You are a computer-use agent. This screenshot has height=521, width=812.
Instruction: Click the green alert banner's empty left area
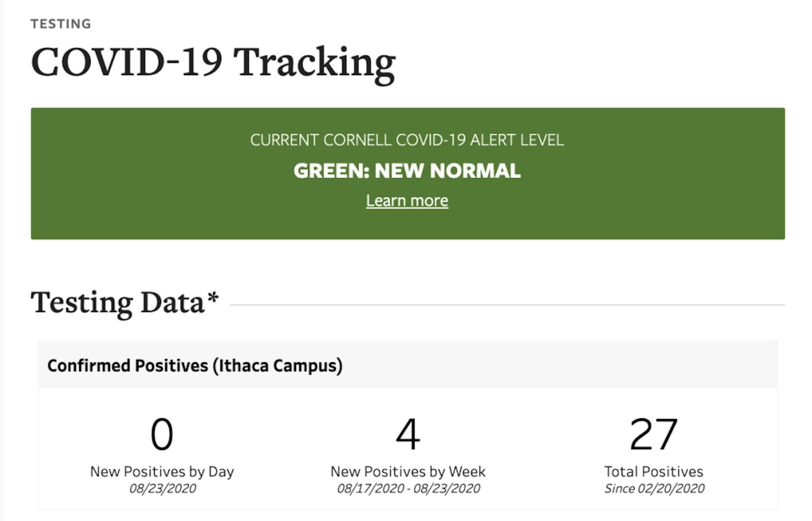pos(122,174)
